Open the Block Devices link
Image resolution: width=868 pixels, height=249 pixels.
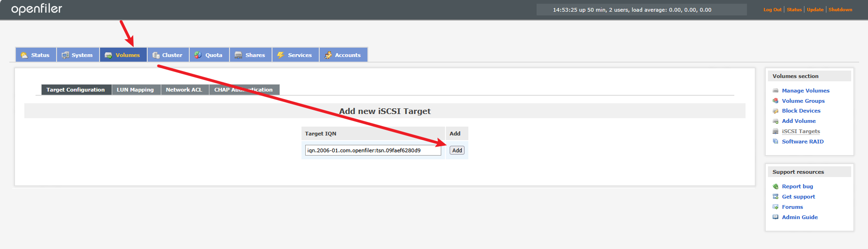click(x=801, y=111)
